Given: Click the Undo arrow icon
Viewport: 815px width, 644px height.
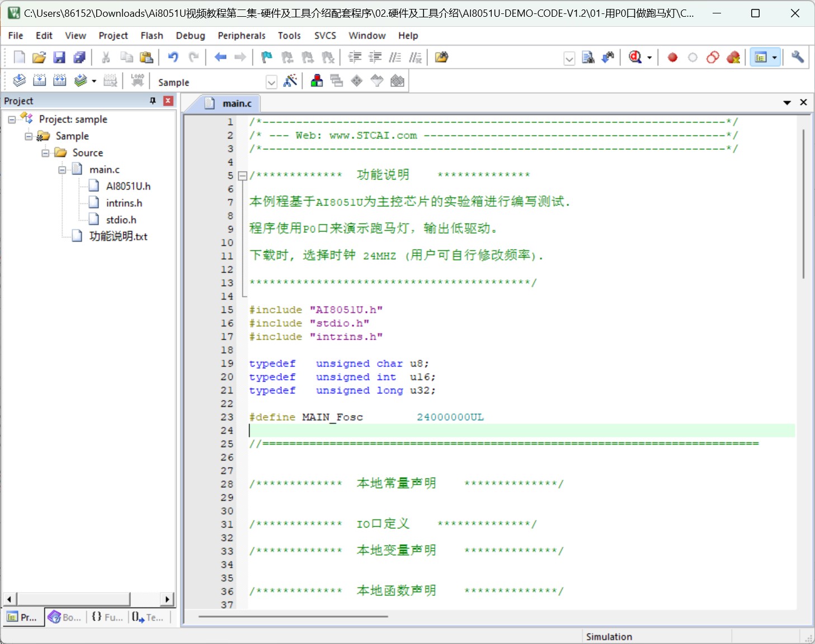Looking at the screenshot, I should [x=173, y=57].
